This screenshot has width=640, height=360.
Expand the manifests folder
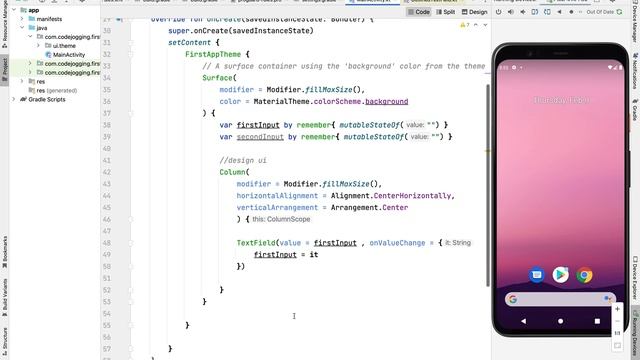point(22,19)
